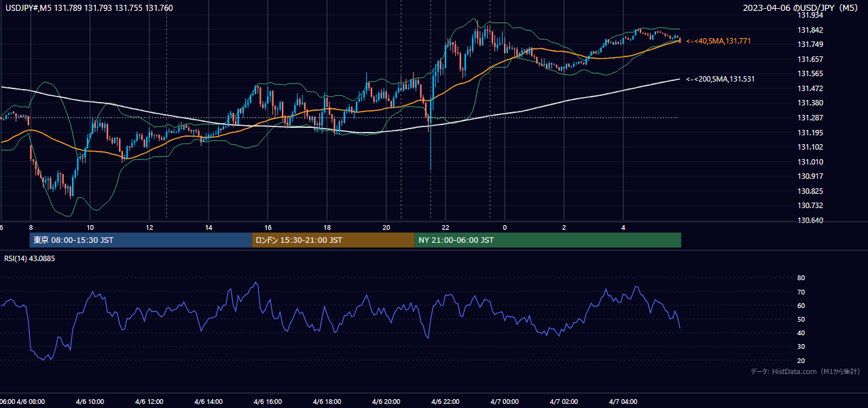Click RSI scale value 20 at right

(x=801, y=360)
